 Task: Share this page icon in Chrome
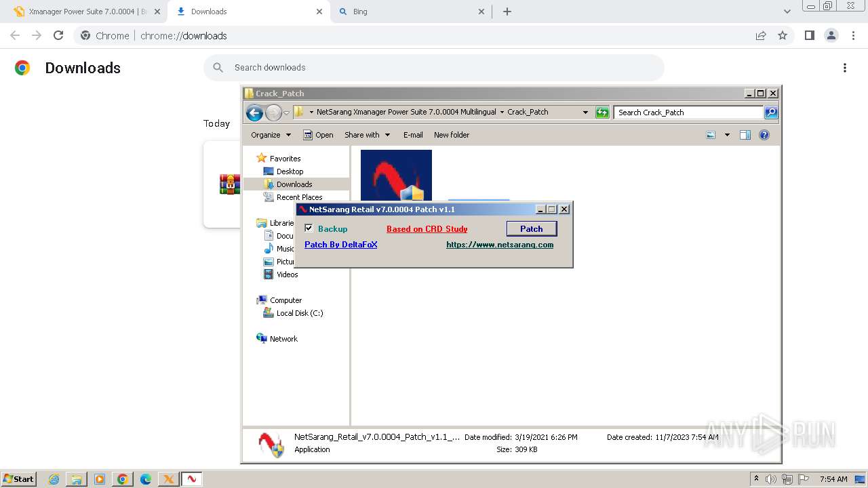(761, 35)
